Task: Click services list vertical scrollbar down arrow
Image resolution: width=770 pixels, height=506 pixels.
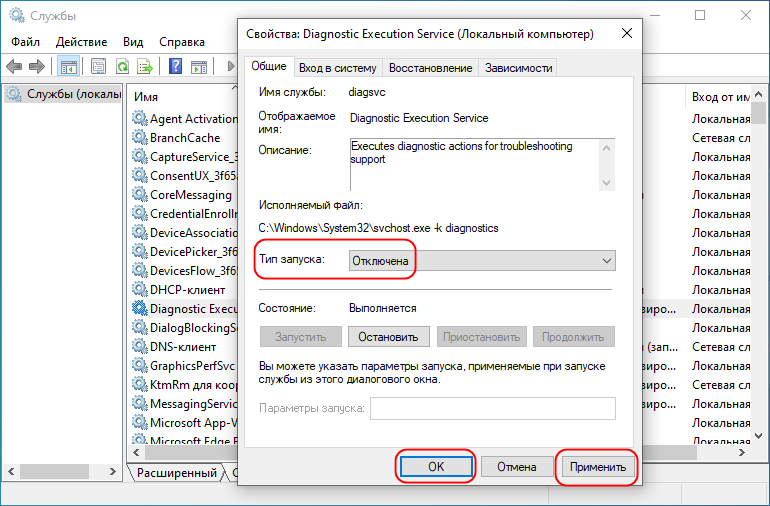Action: click(759, 436)
